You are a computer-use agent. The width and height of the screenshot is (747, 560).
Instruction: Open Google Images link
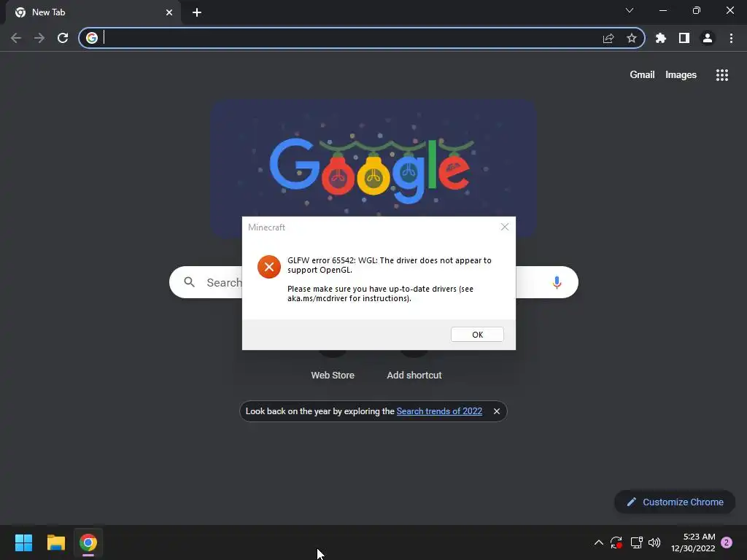[x=681, y=75]
